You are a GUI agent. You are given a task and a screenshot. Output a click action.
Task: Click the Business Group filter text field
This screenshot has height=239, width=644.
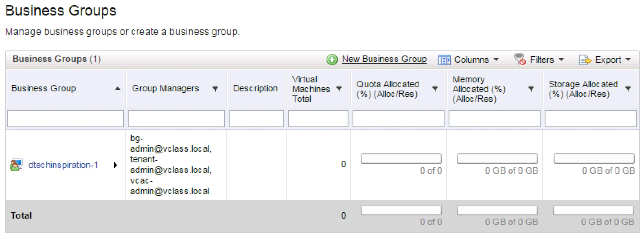pyautogui.click(x=66, y=119)
